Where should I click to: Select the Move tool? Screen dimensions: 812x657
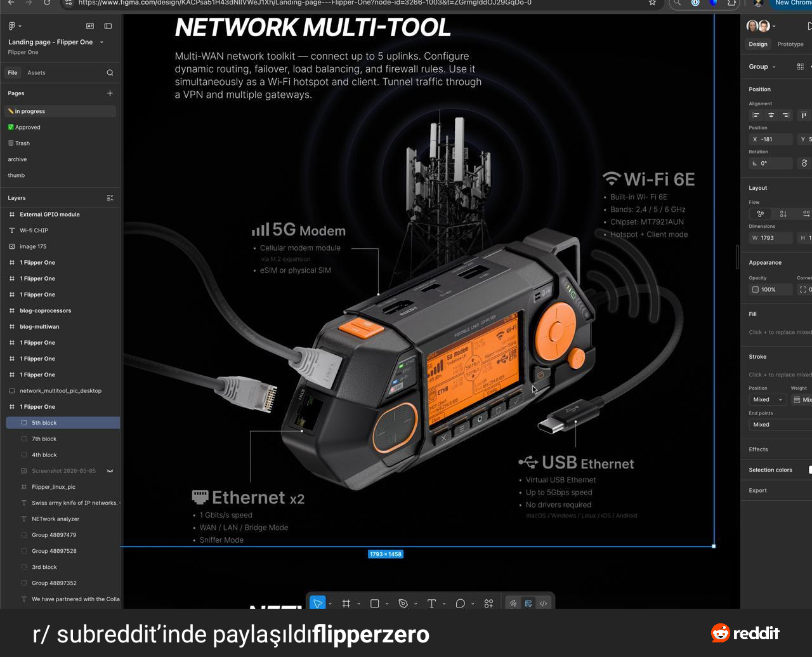click(318, 603)
